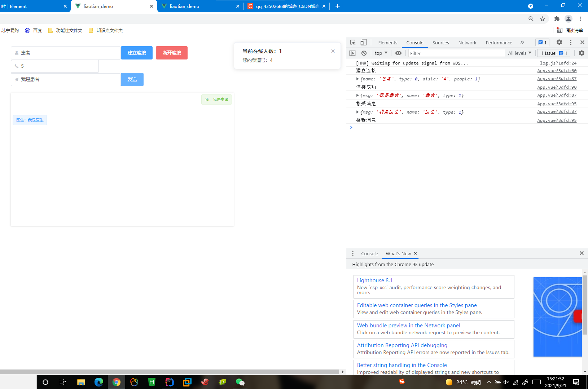Open the drawer three-dot menu
The height and width of the screenshot is (389, 588).
coord(353,253)
